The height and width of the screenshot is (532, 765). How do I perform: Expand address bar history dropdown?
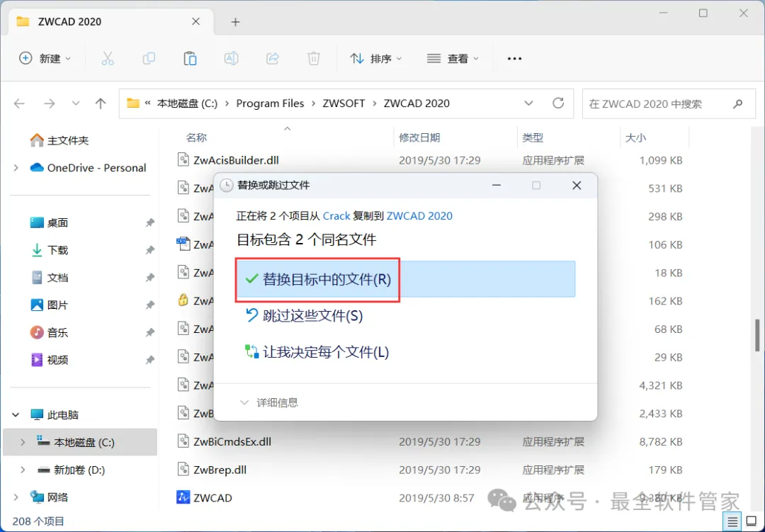coord(528,103)
